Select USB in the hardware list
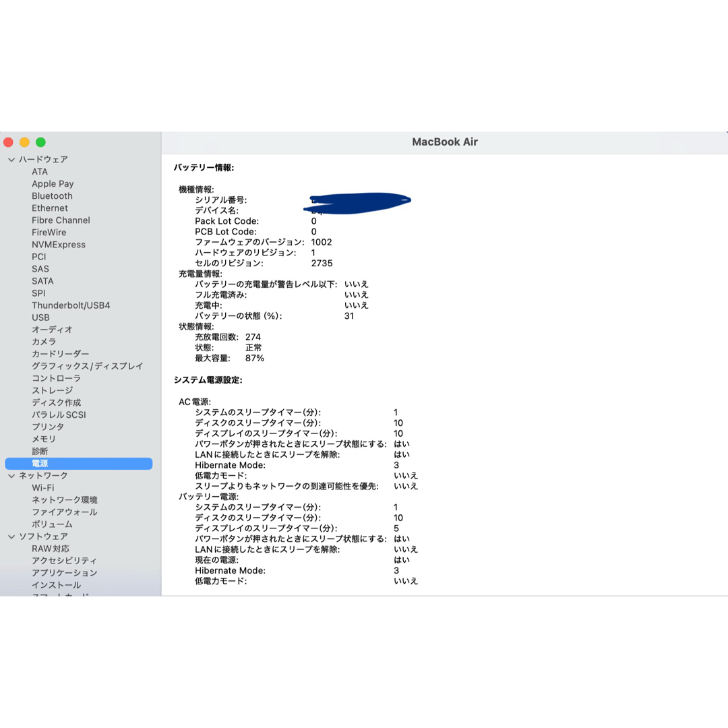 [x=41, y=317]
